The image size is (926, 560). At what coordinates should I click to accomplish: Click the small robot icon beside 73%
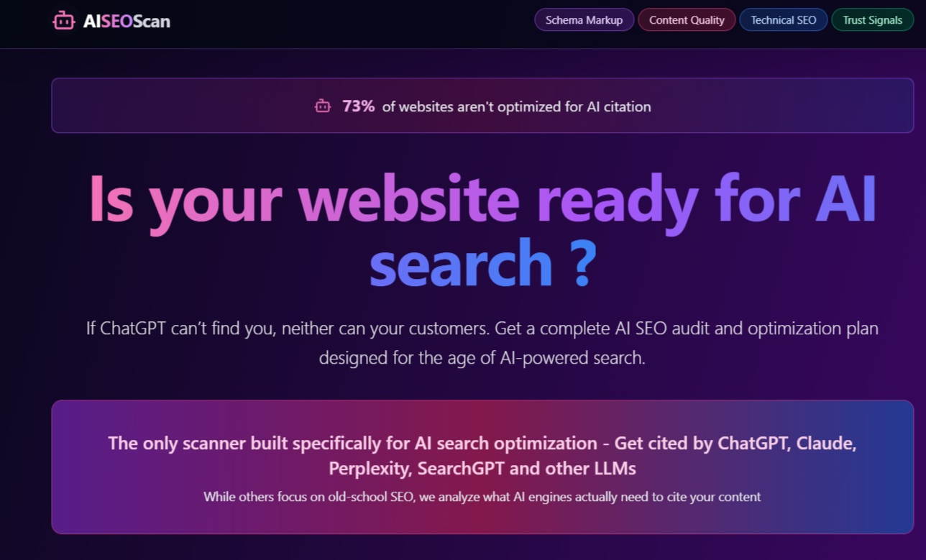[x=323, y=106]
